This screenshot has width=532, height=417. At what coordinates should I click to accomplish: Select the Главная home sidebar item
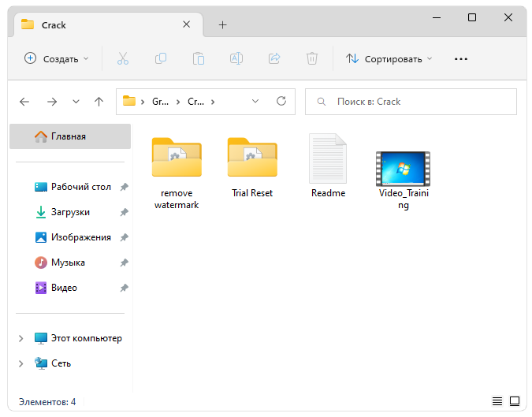point(69,136)
